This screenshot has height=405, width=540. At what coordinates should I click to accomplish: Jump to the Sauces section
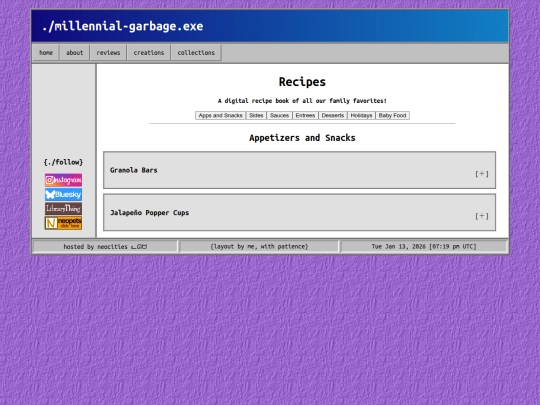click(279, 115)
